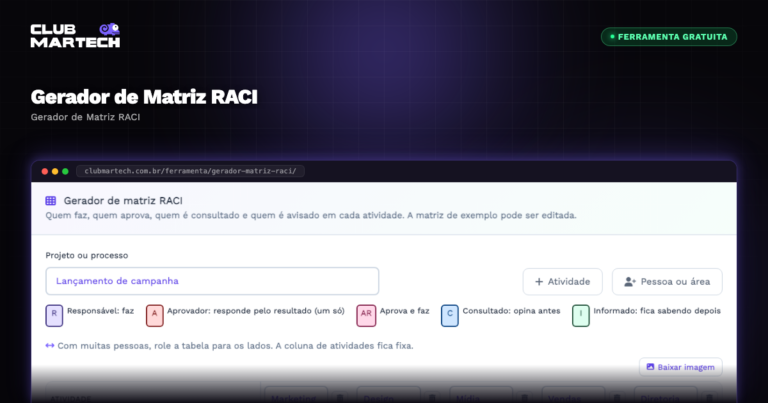Click the Responsável: faz legend text
768x403 pixels.
tap(100, 311)
